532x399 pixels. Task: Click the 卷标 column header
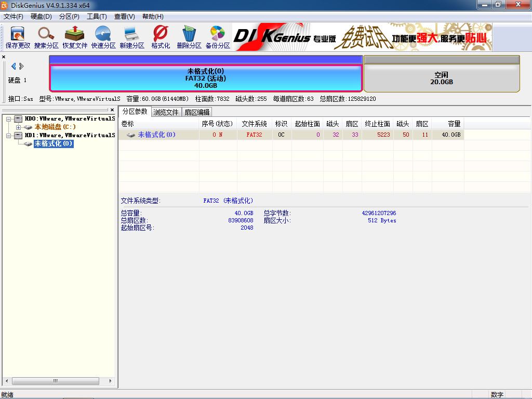coord(158,124)
